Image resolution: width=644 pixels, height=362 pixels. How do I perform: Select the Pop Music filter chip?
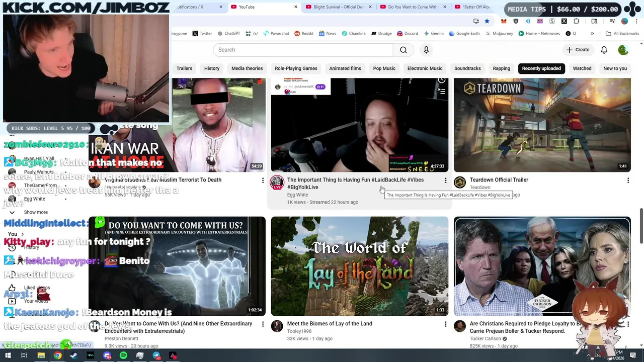pyautogui.click(x=384, y=68)
